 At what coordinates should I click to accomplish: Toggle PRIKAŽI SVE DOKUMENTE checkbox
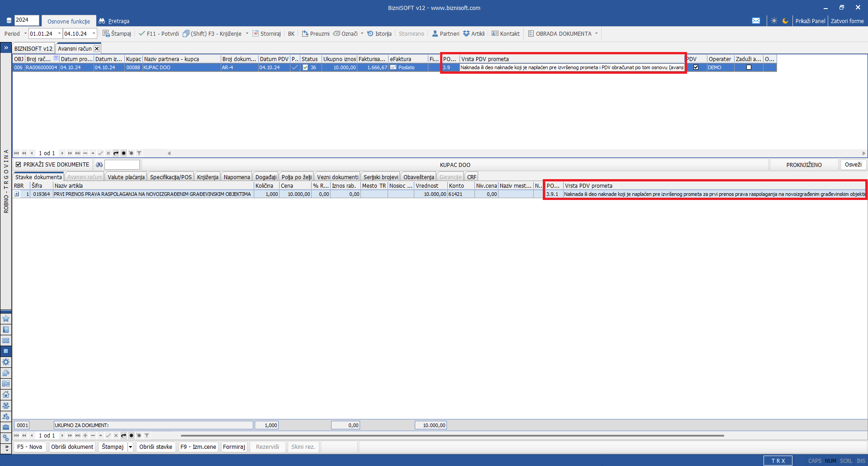tap(19, 165)
